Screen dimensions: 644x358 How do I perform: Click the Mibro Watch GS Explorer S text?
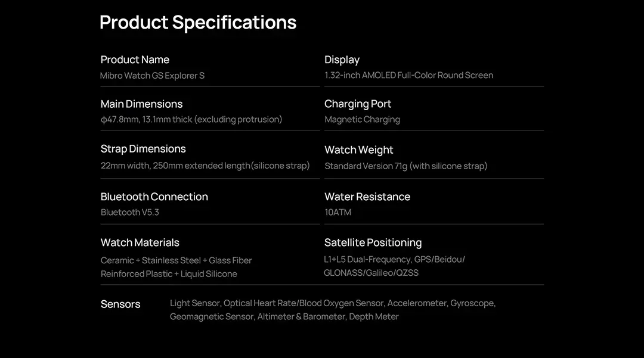coord(153,76)
